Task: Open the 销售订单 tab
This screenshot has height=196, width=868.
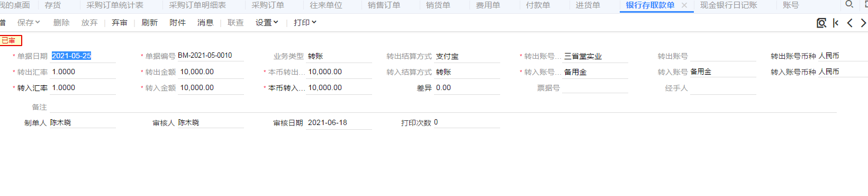Action: click(384, 5)
